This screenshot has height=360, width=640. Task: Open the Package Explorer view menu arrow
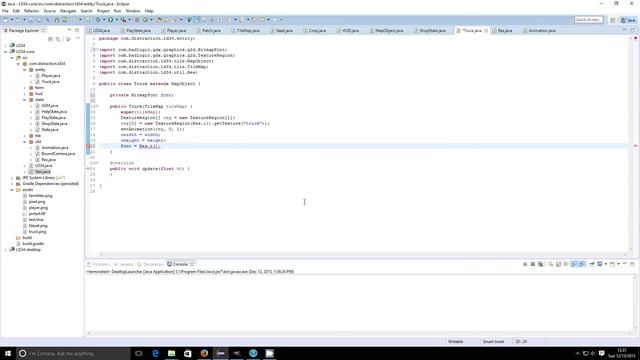pyautogui.click(x=78, y=39)
